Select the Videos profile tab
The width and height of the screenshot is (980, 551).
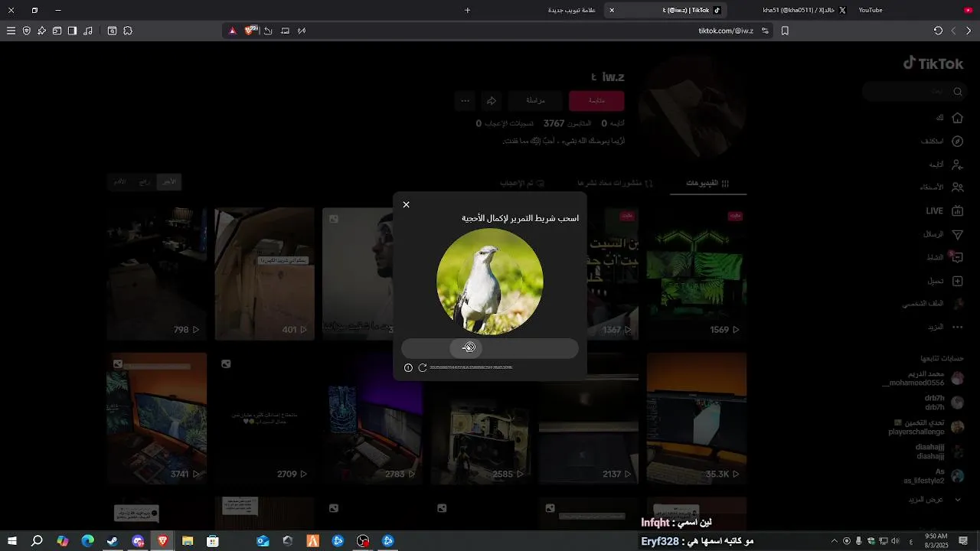[x=708, y=184]
